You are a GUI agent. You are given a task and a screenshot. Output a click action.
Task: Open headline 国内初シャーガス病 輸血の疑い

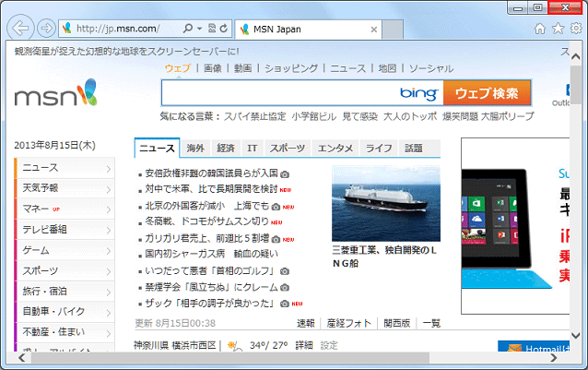coord(211,254)
